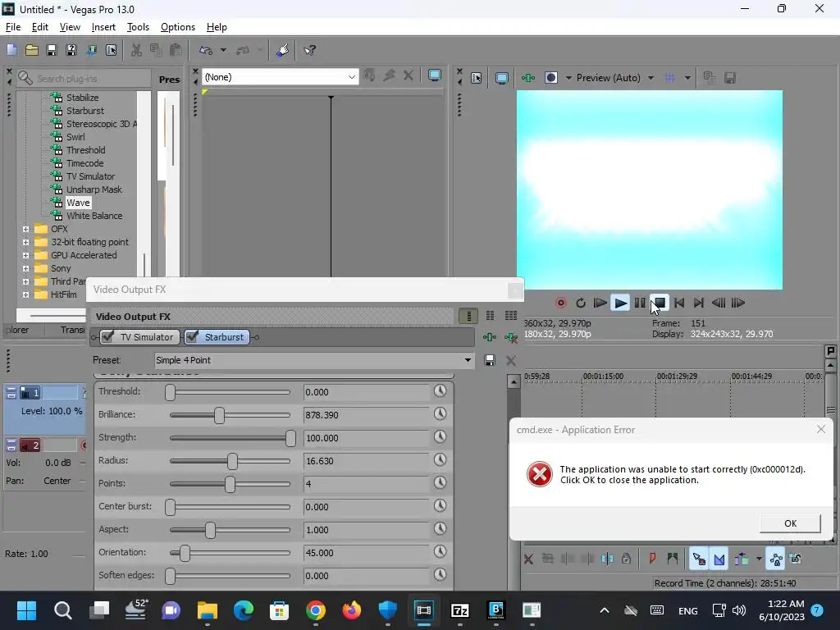Click the Points value field showing 4
Screen dimensions: 840x630
tap(366, 484)
